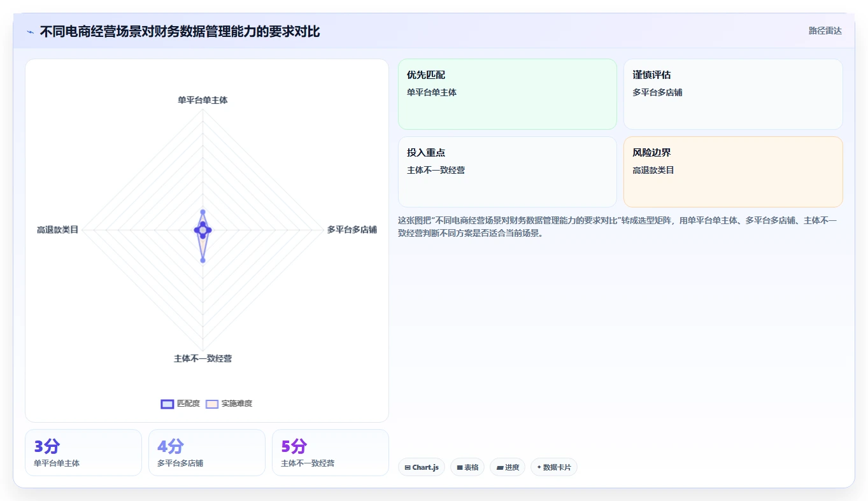Screen dimensions: 868x501
Task: Click the 路径雷达 label in the header
Action: [825, 31]
